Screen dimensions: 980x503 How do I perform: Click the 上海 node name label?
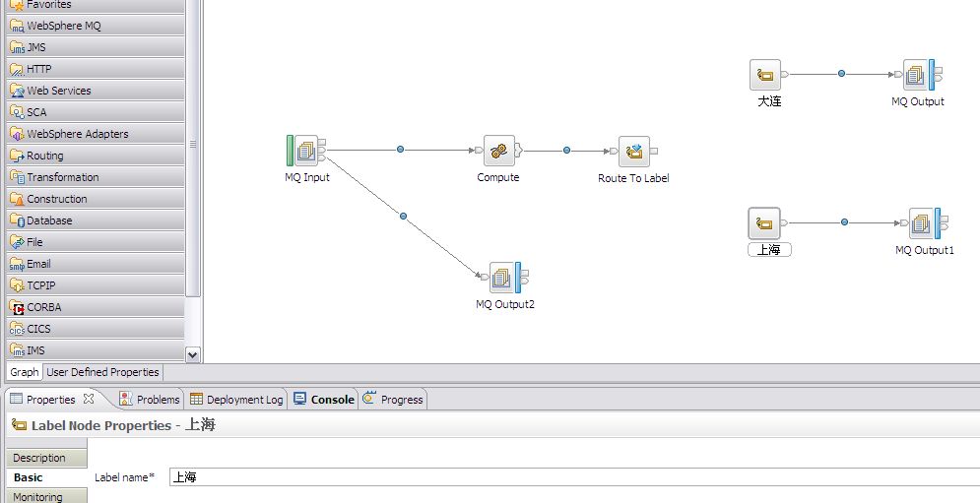[769, 250]
